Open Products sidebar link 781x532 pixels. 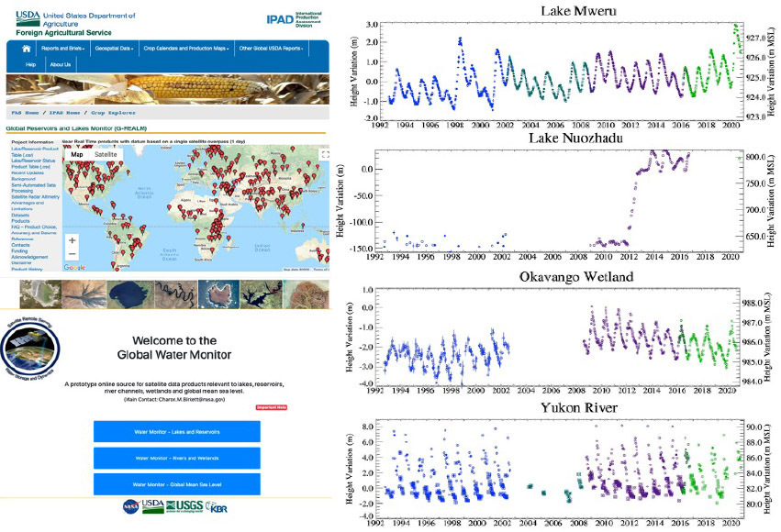point(20,221)
